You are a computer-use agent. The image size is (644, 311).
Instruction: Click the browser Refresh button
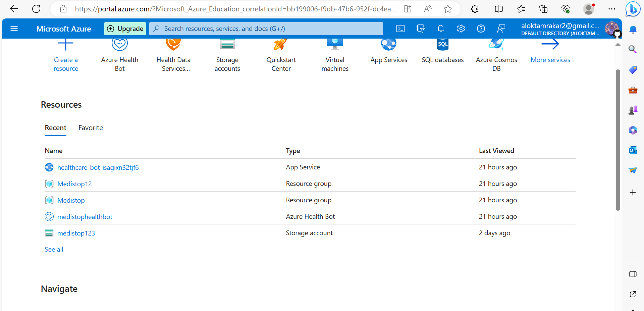tap(36, 9)
